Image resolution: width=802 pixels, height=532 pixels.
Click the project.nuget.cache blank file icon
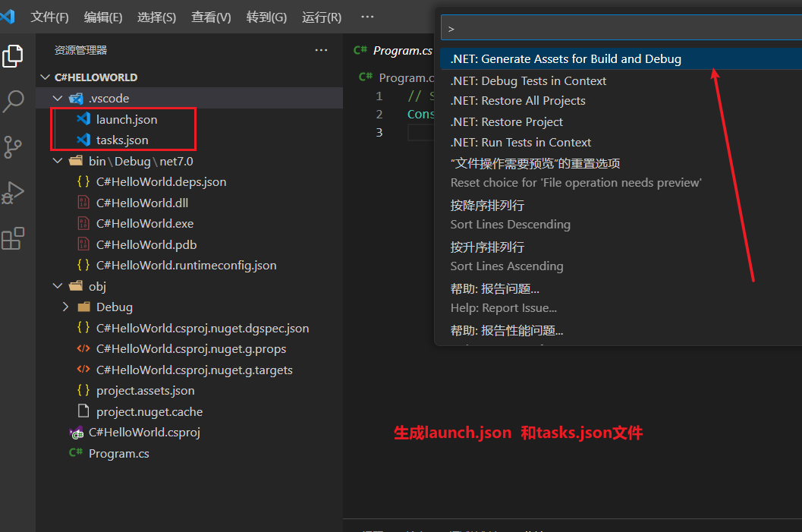point(83,411)
